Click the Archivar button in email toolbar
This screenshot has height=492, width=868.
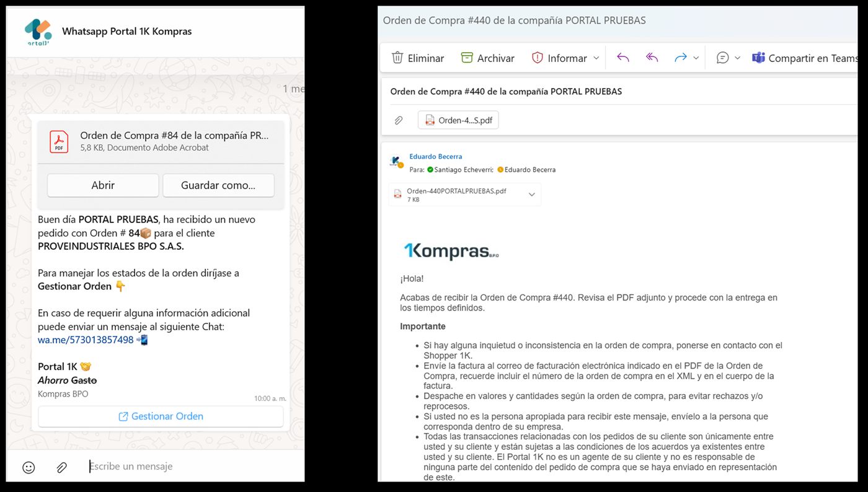pos(487,58)
